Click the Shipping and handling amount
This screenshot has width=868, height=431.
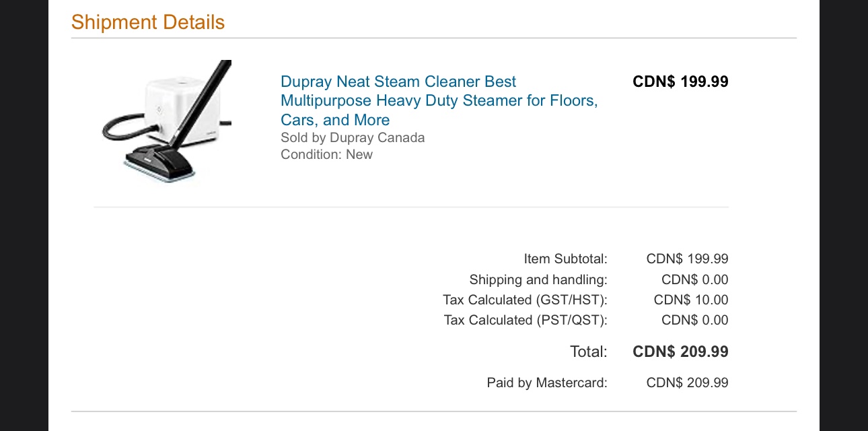pos(694,279)
